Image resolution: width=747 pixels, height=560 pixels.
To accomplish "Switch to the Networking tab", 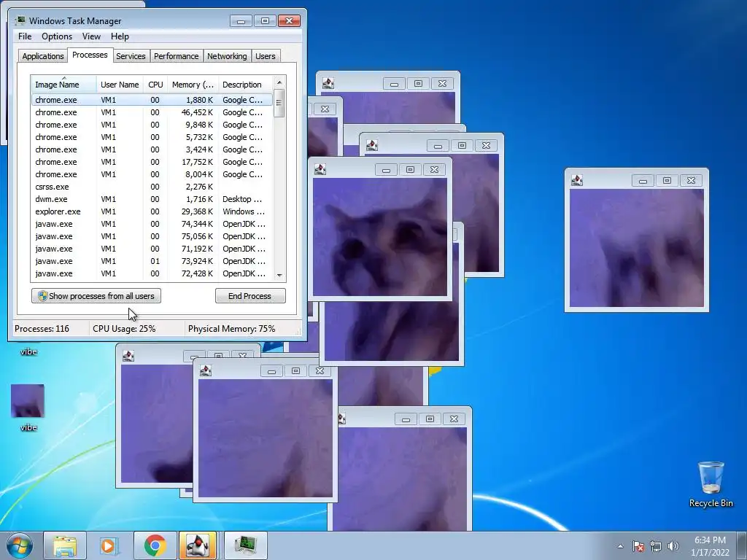I will coord(227,56).
